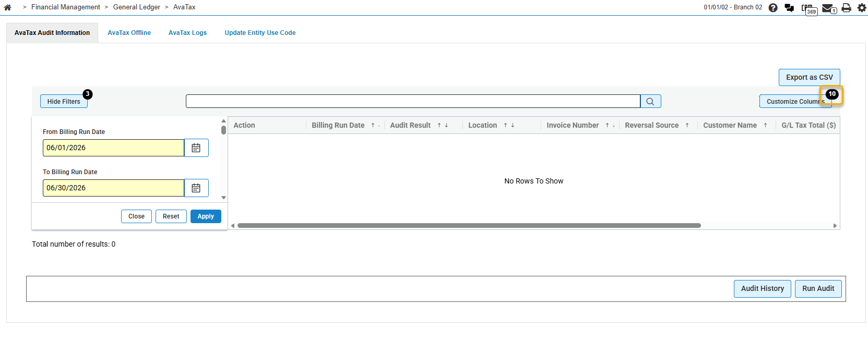Open the Update Entity Use Code tab
The height and width of the screenshot is (341, 868).
click(x=260, y=33)
